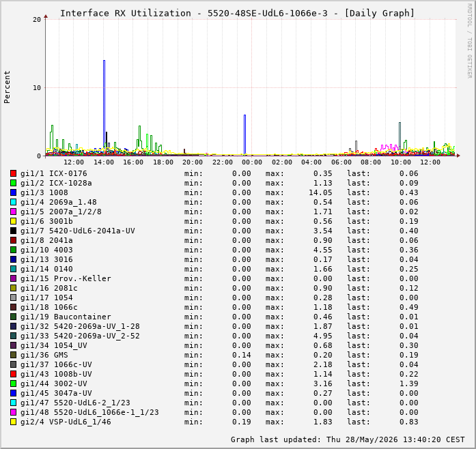
Task: Click the gi1/7 5420-UdL6-2041a-UV legend label
Action: click(78, 231)
